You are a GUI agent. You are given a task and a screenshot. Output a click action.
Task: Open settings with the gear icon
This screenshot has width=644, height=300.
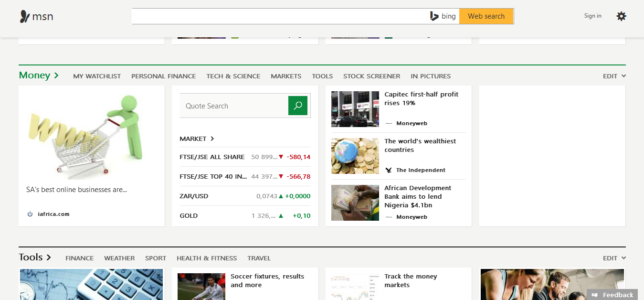point(621,16)
